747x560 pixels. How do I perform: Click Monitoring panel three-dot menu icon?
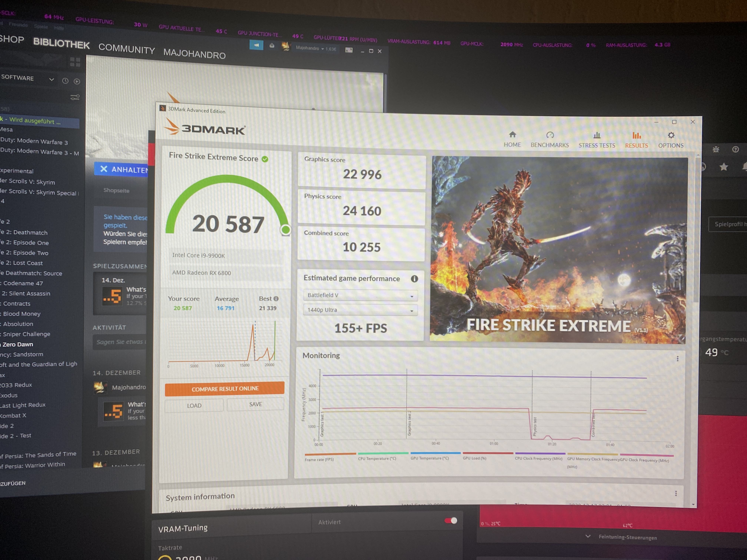coord(678,359)
